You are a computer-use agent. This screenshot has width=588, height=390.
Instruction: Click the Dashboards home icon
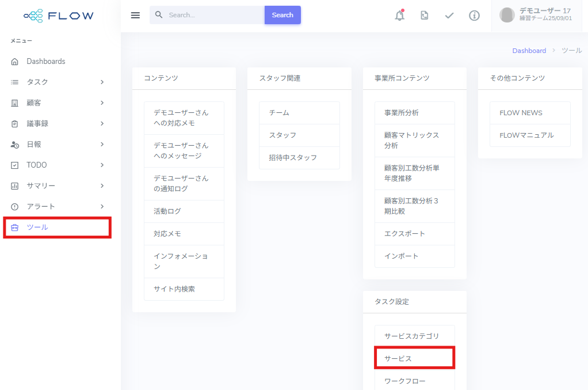[x=15, y=62]
